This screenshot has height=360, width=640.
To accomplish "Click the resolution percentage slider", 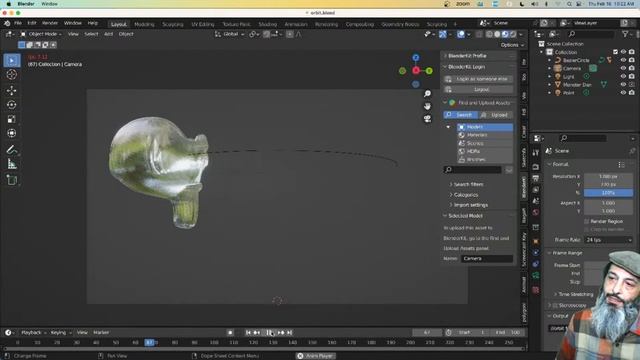I will 608,193.
